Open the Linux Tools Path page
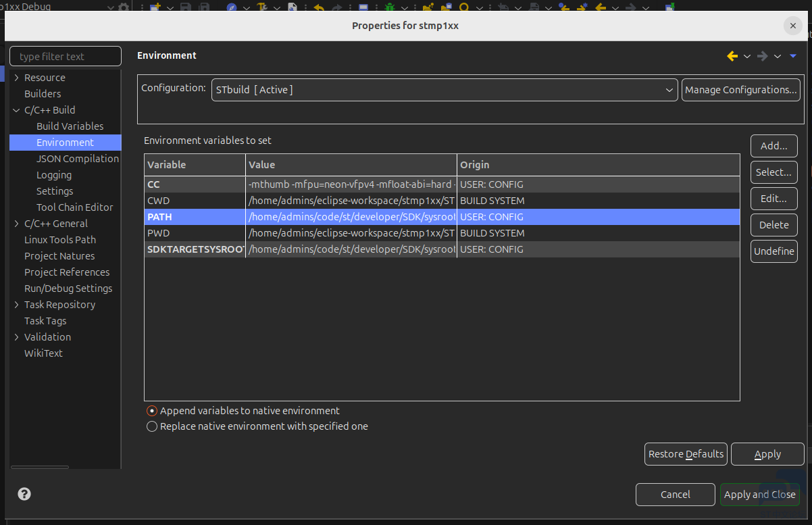This screenshot has width=812, height=525. click(x=60, y=240)
